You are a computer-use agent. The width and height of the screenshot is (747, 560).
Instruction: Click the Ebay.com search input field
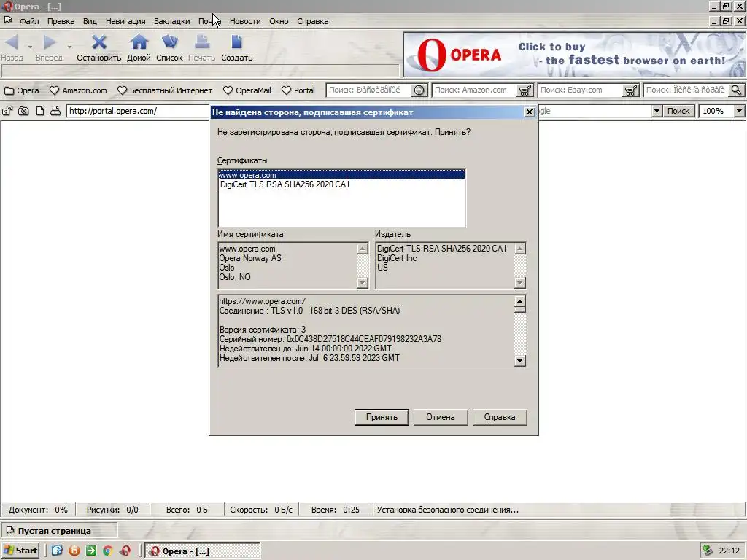pos(581,90)
